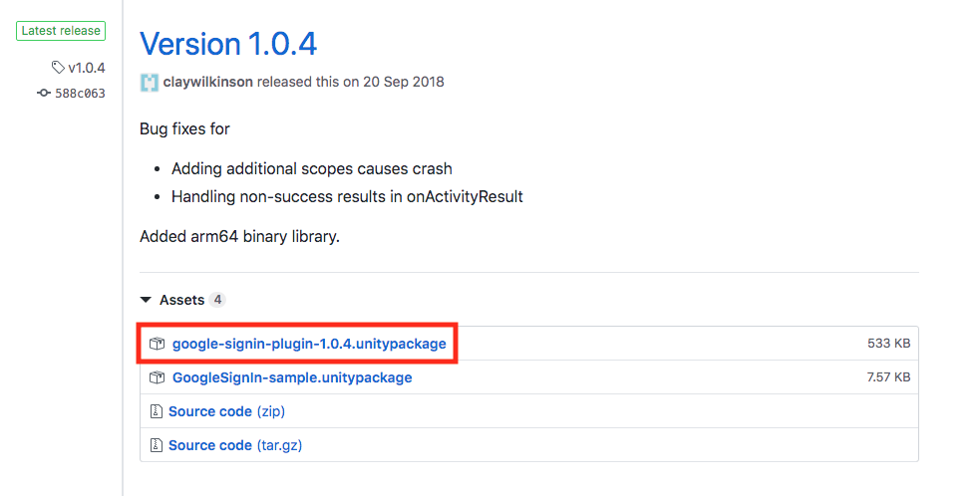Click the package icon for GoogleSignIn-sample
The height and width of the screenshot is (496, 980).
pos(157,377)
